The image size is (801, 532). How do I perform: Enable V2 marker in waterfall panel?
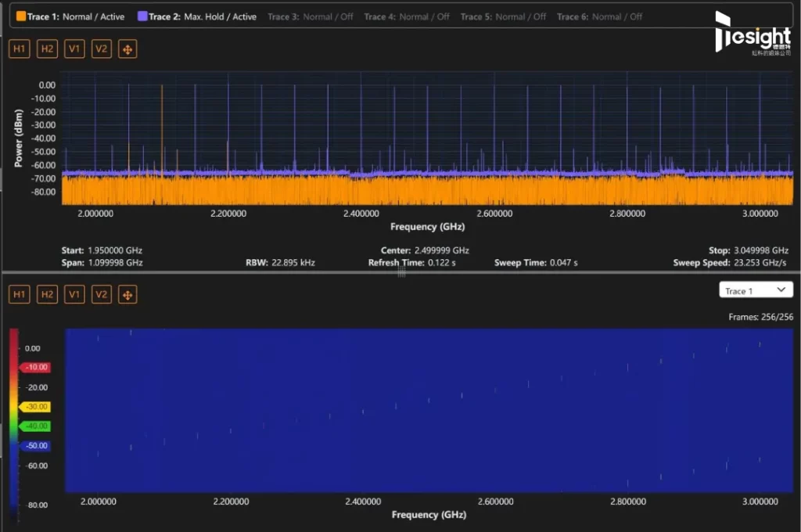coord(102,294)
